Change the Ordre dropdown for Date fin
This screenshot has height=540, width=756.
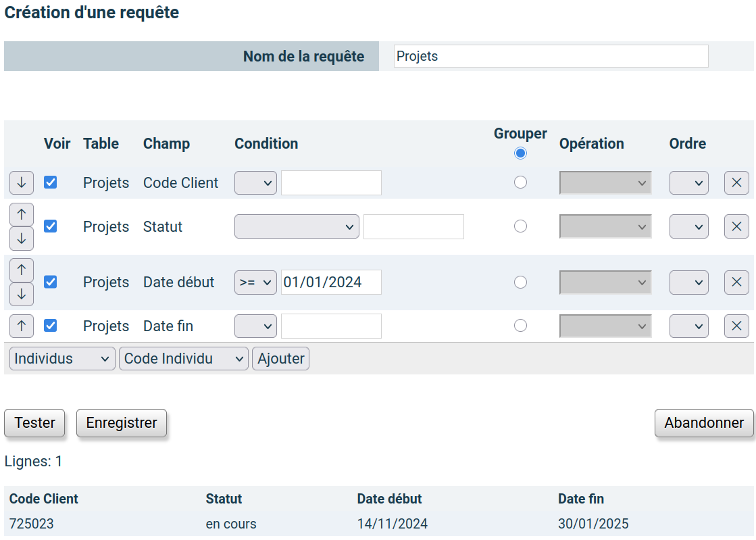(688, 326)
